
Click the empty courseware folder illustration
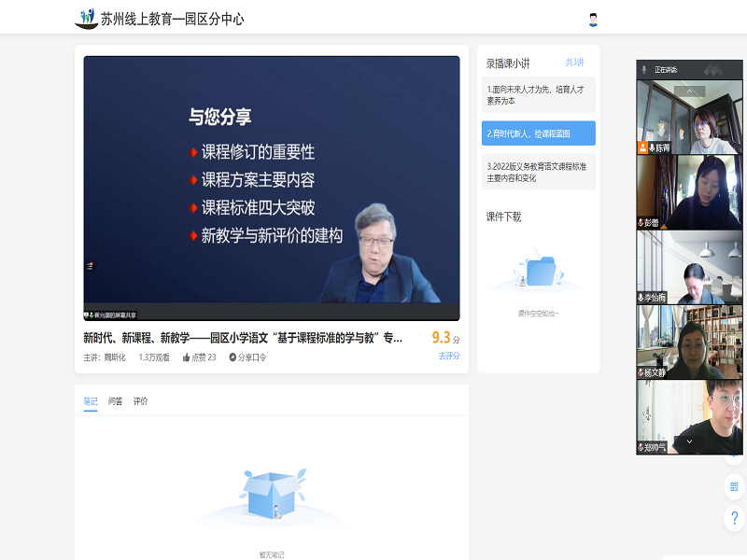pos(539,271)
